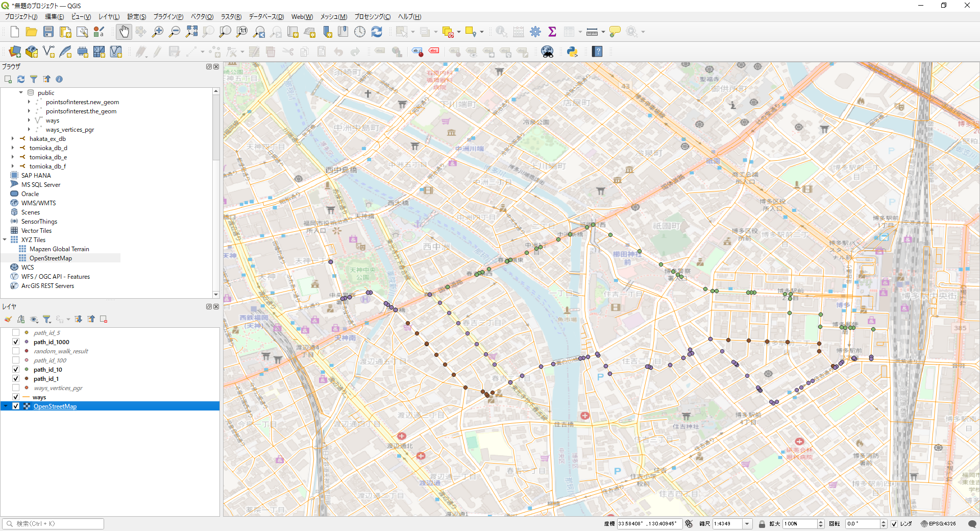Open the ベクタ(O) menu
This screenshot has height=531, width=980.
202,17
